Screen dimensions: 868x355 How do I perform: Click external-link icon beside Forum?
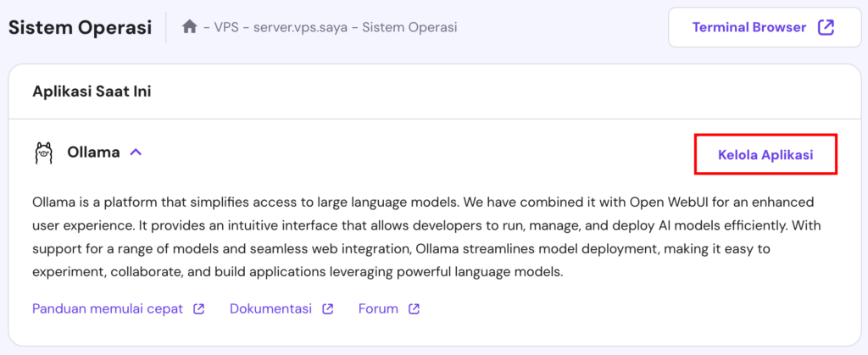click(414, 308)
